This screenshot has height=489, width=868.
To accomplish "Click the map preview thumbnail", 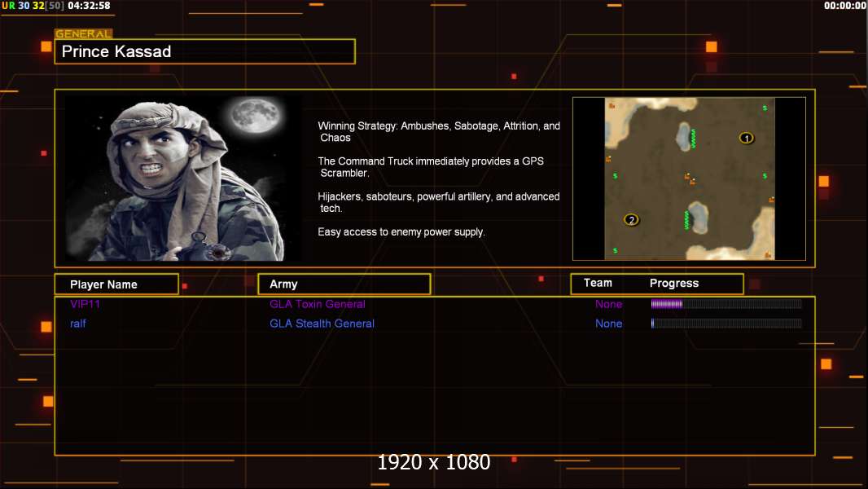I will click(x=689, y=178).
